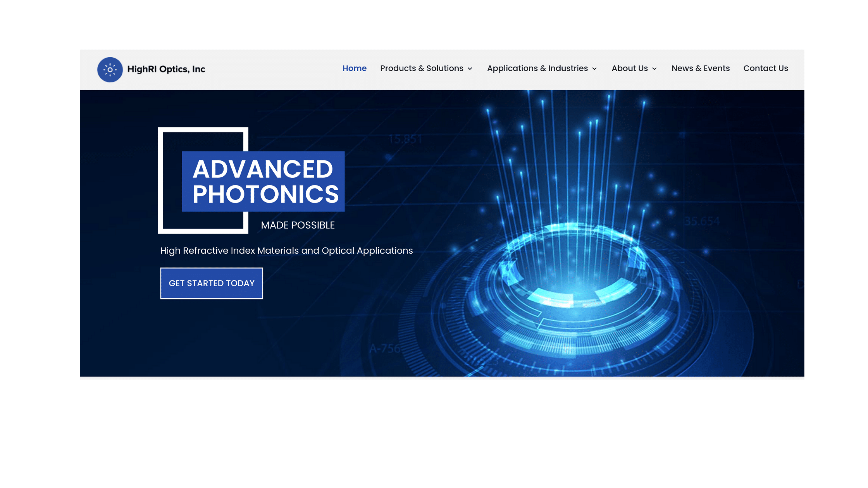Click the faint 15.851 number in banner
This screenshot has height=488, width=868.
(x=405, y=139)
